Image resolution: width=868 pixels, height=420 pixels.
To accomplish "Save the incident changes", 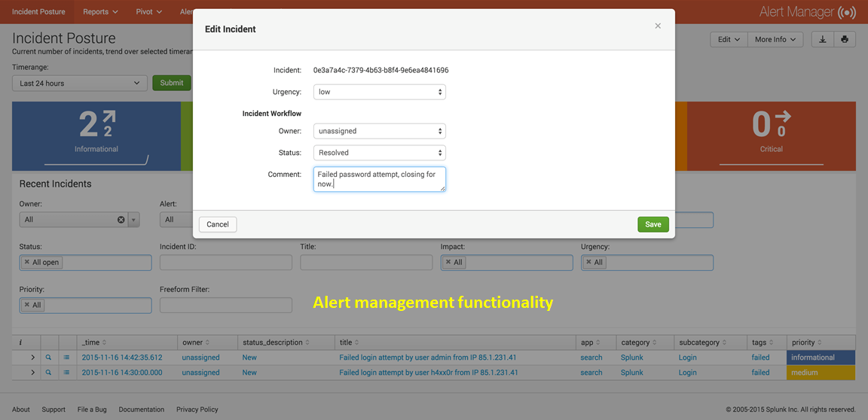I will [653, 224].
